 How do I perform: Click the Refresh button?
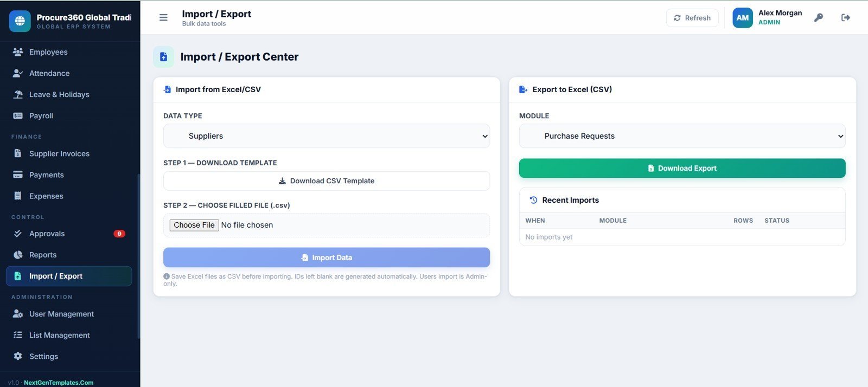(x=692, y=18)
